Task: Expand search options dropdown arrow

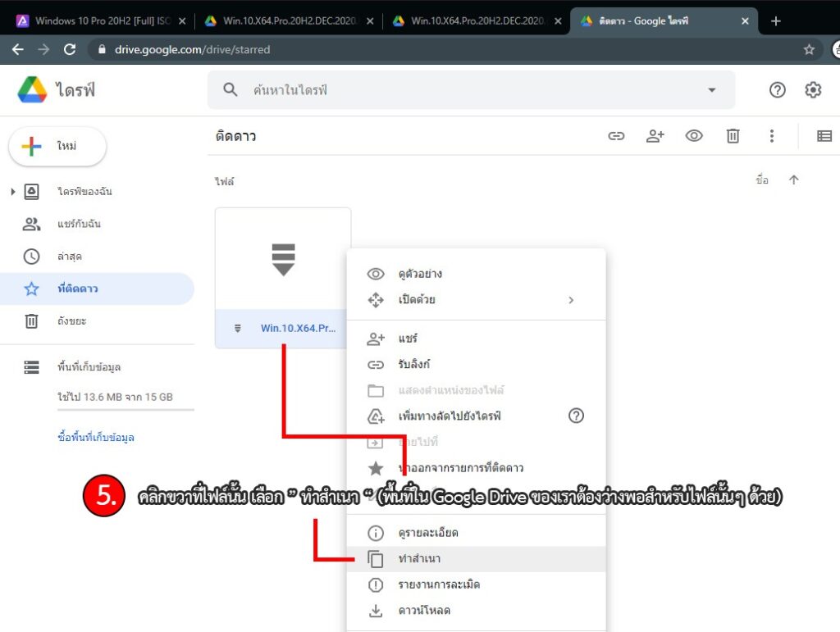Action: pyautogui.click(x=712, y=90)
